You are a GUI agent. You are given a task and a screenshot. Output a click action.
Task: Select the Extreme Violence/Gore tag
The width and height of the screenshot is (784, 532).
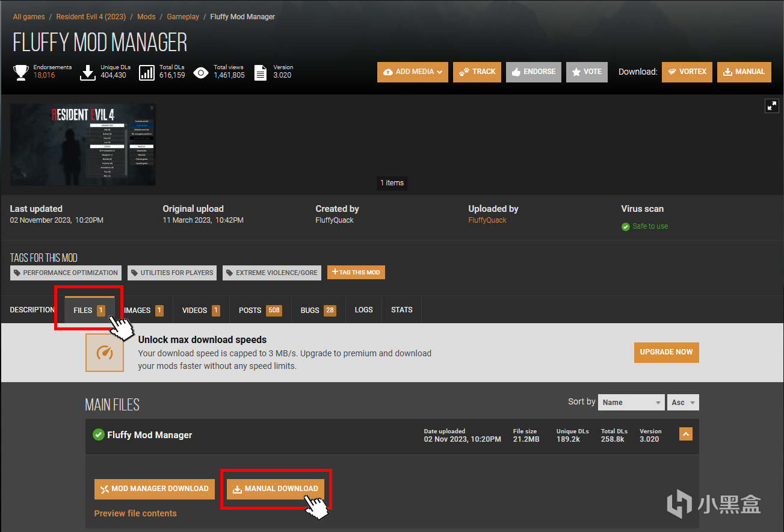click(x=272, y=273)
